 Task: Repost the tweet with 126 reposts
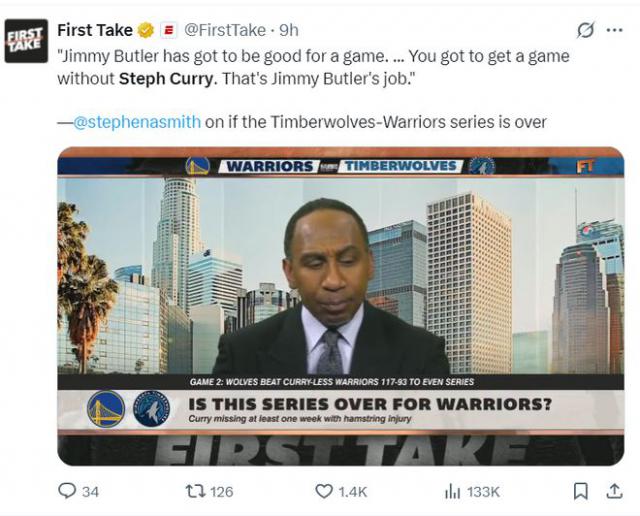pos(193,491)
